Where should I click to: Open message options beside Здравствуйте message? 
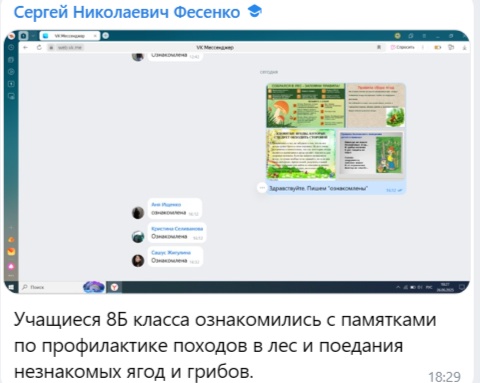pyautogui.click(x=262, y=188)
